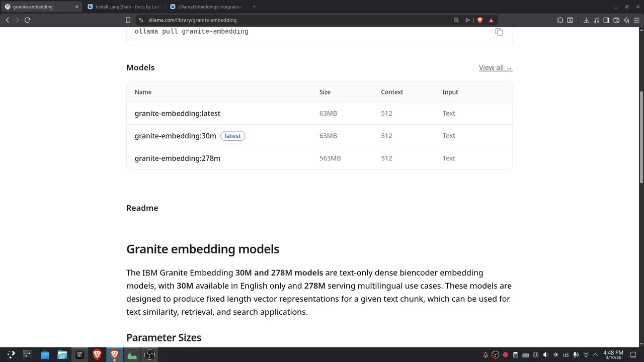Image resolution: width=644 pixels, height=362 pixels.
Task: Switch to the first Brave taskbar window
Action: coord(97,354)
